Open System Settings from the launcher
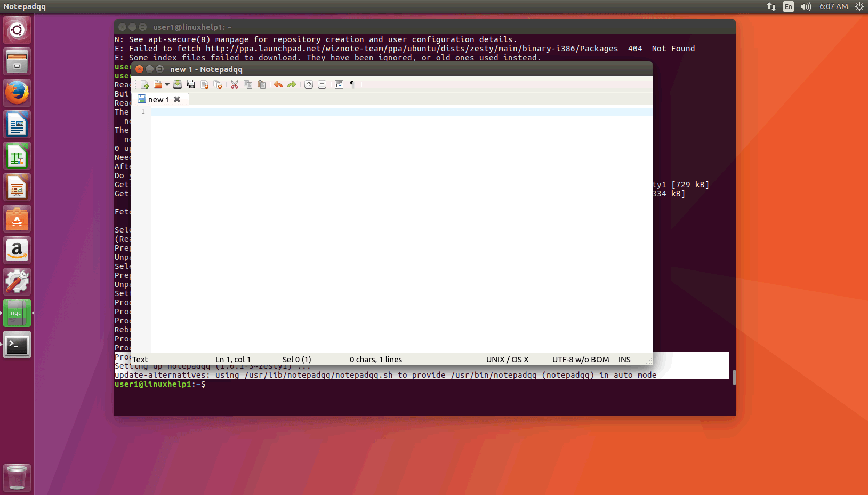The width and height of the screenshot is (868, 495). [17, 282]
